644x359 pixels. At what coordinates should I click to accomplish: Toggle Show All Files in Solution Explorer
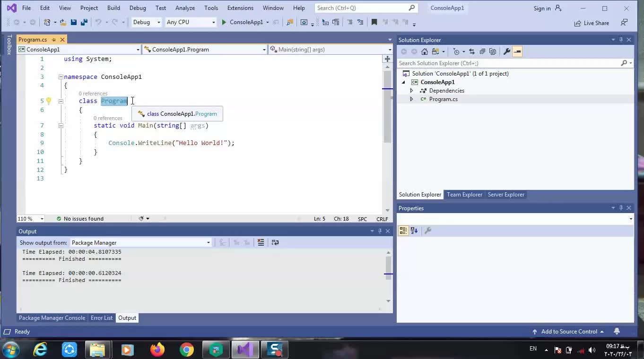pos(493,51)
